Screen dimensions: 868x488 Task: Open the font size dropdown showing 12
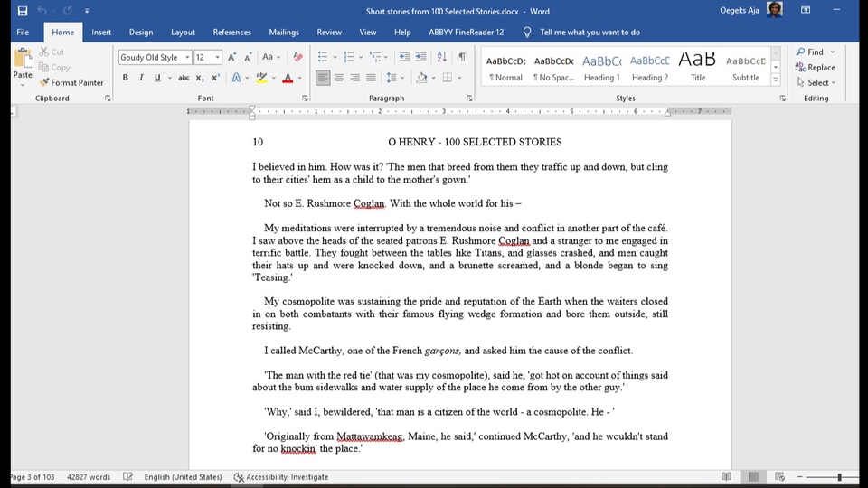(218, 58)
